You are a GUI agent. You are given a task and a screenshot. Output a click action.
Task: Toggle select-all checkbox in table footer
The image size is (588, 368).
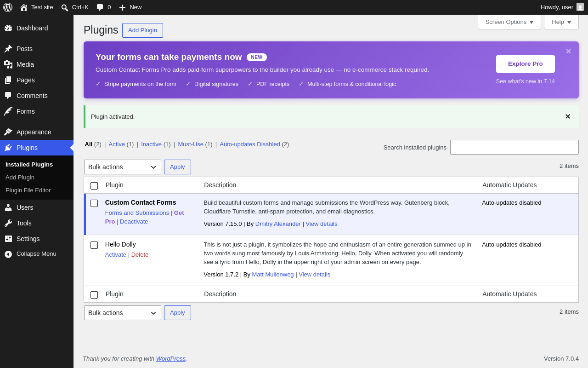(x=94, y=295)
